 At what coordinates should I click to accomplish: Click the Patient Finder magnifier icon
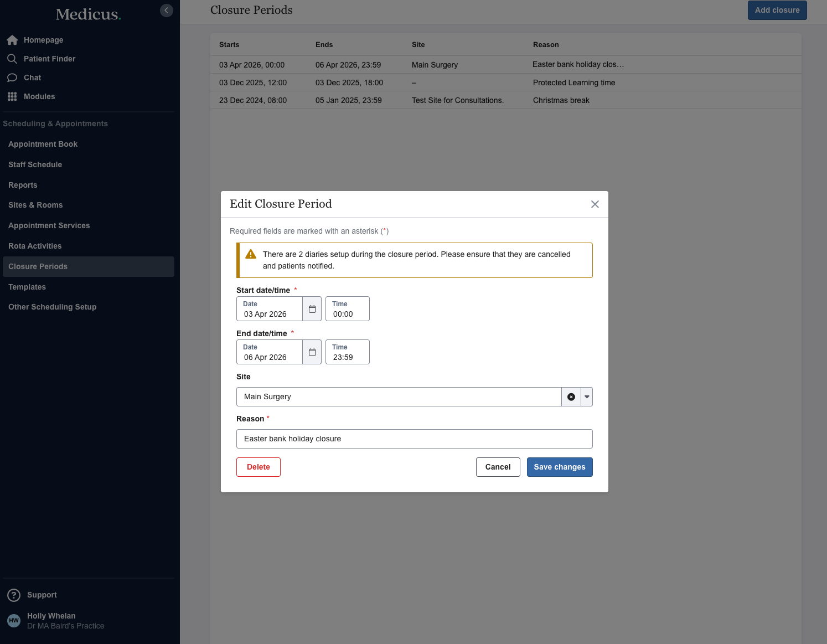12,59
